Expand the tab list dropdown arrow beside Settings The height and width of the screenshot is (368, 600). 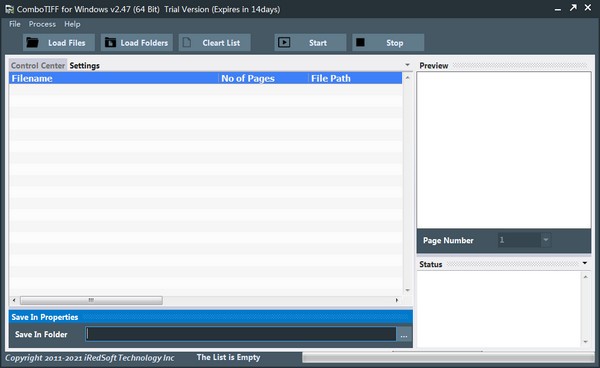(408, 65)
